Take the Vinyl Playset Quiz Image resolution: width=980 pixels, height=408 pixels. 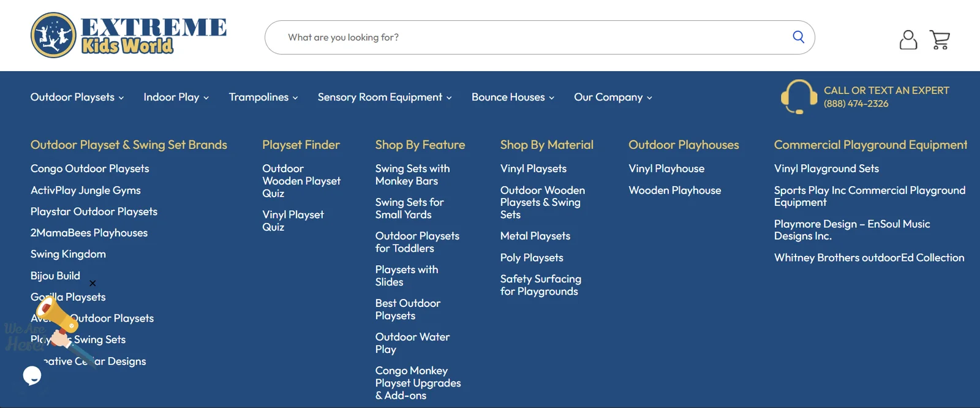[x=293, y=221]
